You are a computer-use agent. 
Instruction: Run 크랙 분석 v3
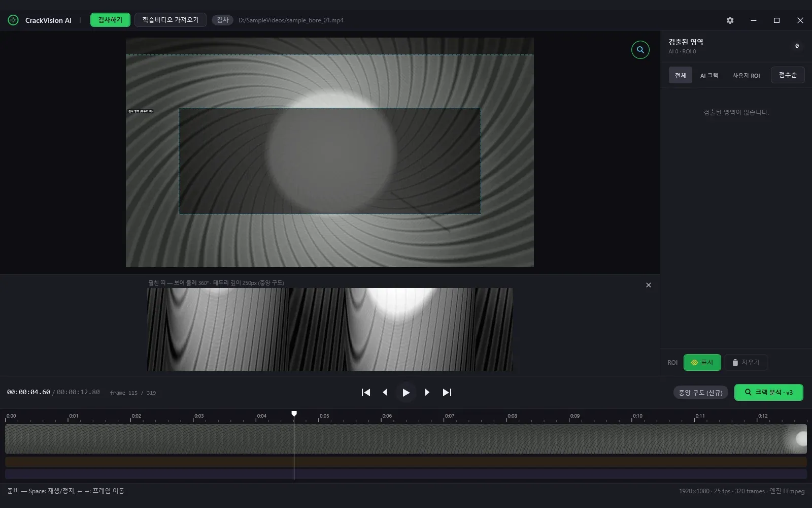768,392
